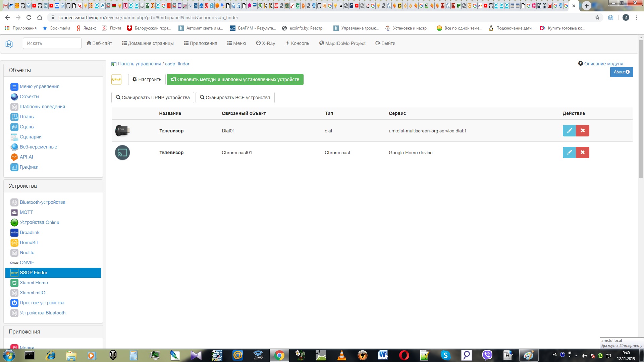Click the Chromecast device thumbnail icon
The height and width of the screenshot is (362, 644).
coord(122,153)
